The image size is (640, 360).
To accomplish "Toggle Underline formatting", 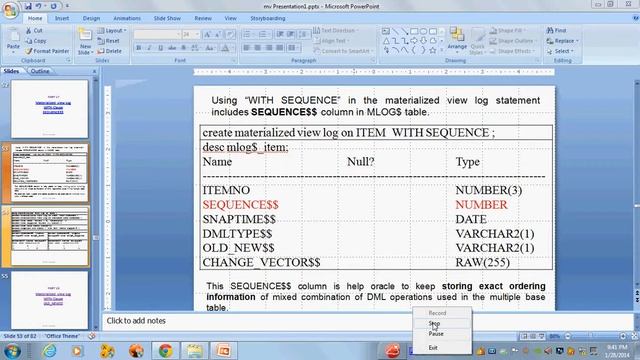I will click(160, 48).
